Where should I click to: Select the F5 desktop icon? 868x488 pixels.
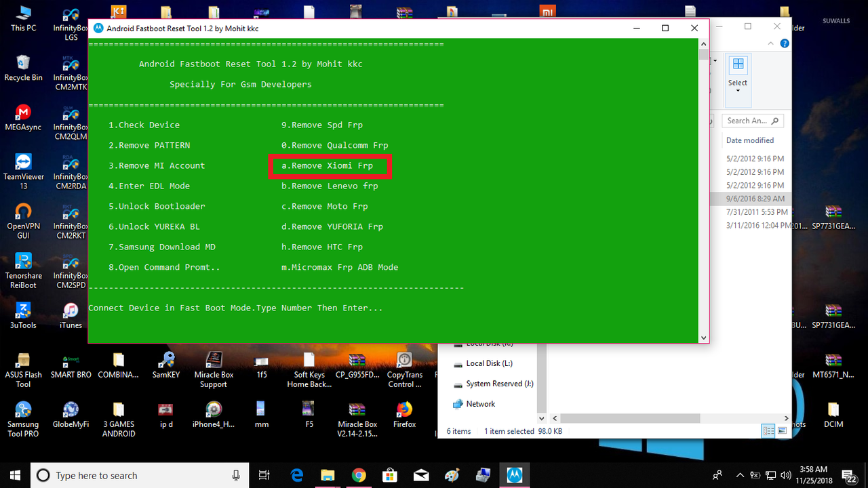309,414
